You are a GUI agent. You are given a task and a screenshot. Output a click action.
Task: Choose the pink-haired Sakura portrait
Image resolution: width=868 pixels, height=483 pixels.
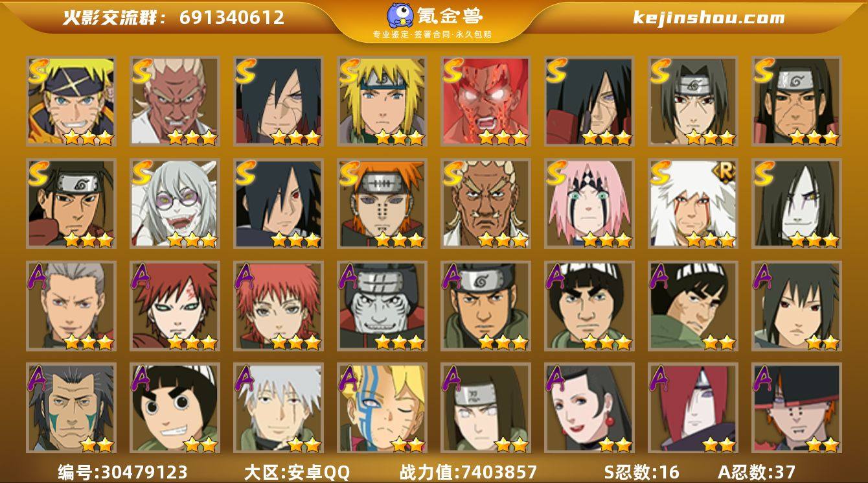(x=589, y=204)
